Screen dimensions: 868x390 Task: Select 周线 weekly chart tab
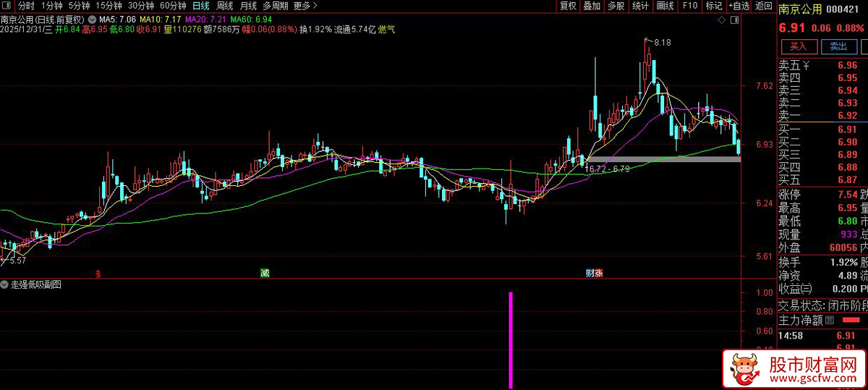(225, 6)
